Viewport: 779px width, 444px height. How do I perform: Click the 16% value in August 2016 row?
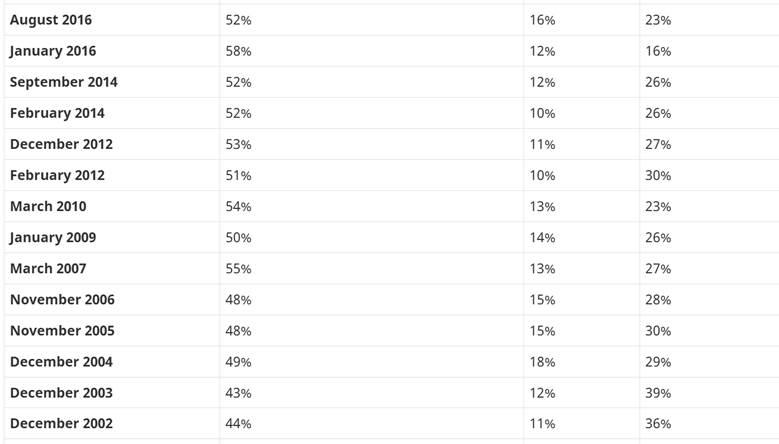coord(542,20)
